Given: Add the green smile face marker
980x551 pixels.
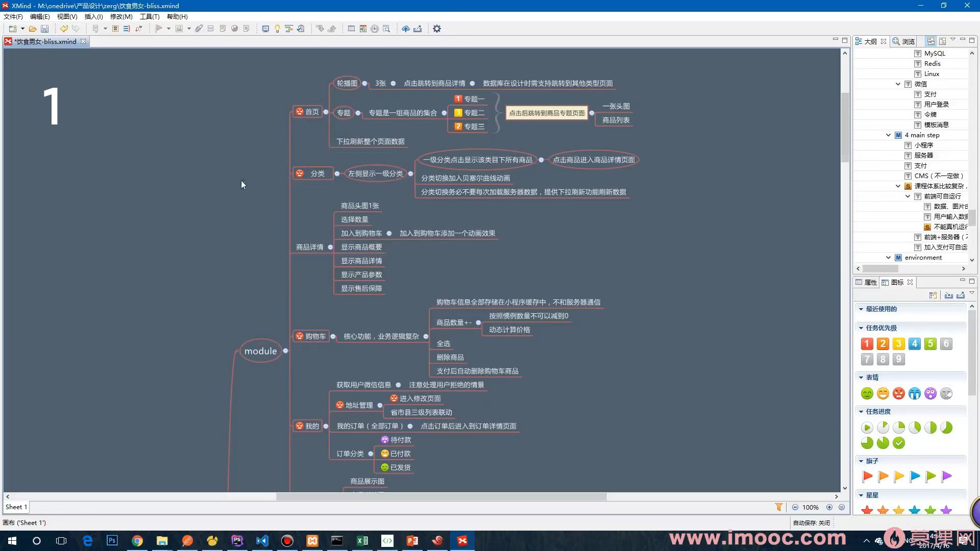Looking at the screenshot, I should [867, 393].
